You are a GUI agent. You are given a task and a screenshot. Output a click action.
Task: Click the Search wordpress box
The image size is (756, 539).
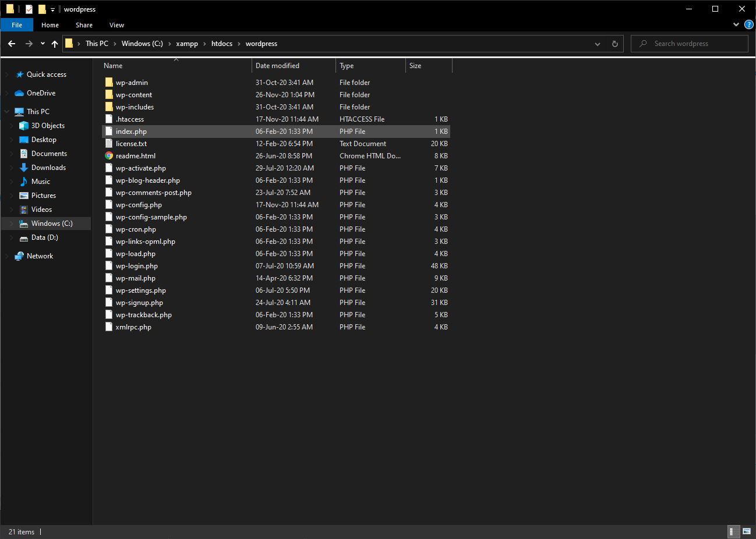[x=690, y=44]
